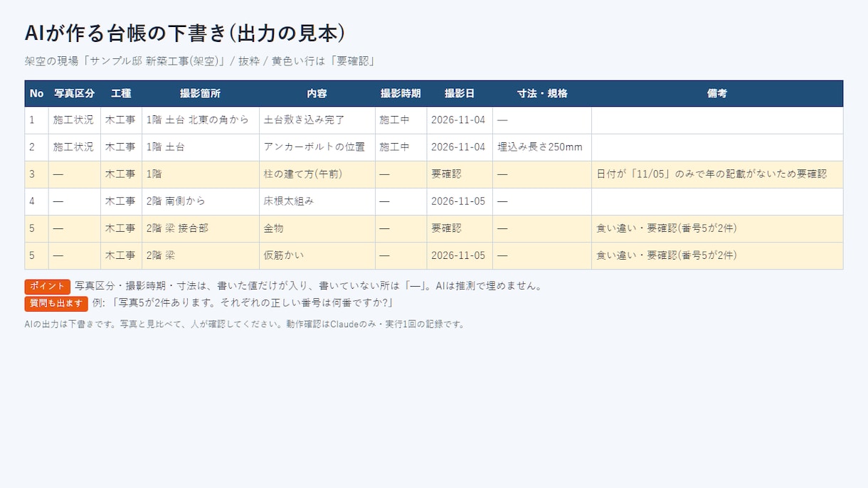Click the 撮影日 column header
The width and height of the screenshot is (868, 488).
tap(460, 93)
